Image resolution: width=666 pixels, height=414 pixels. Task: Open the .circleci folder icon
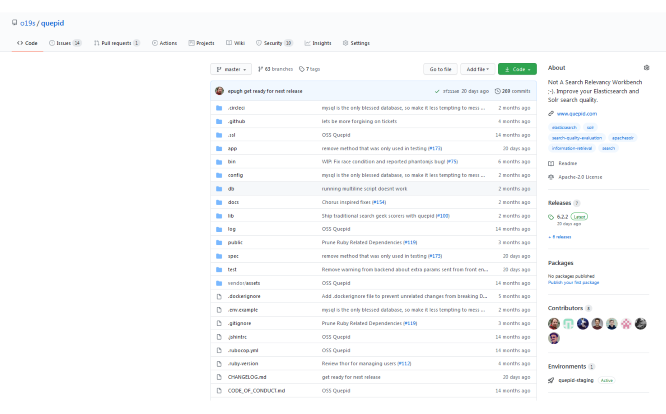click(219, 108)
